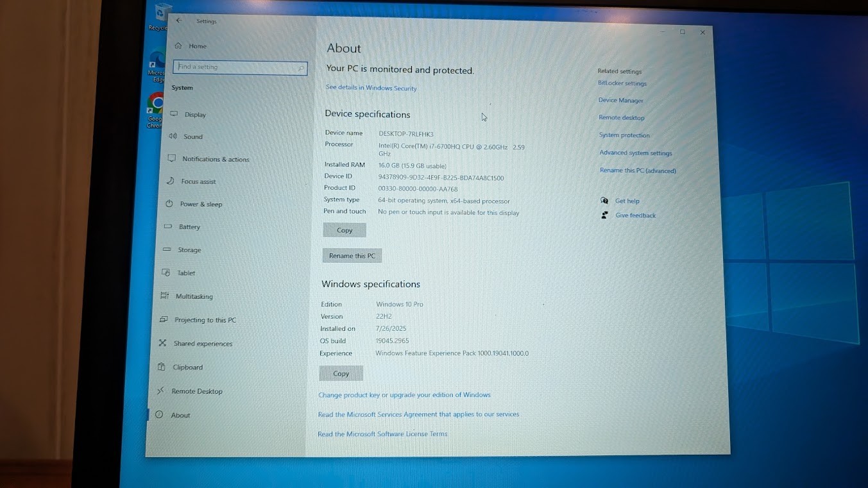Open Microsoft Edge desktop icon
Image resolution: width=868 pixels, height=488 pixels.
pyautogui.click(x=157, y=67)
